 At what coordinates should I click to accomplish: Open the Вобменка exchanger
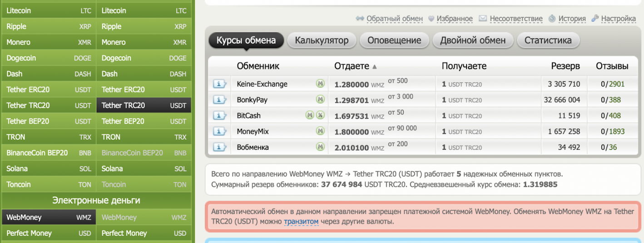pyautogui.click(x=253, y=147)
